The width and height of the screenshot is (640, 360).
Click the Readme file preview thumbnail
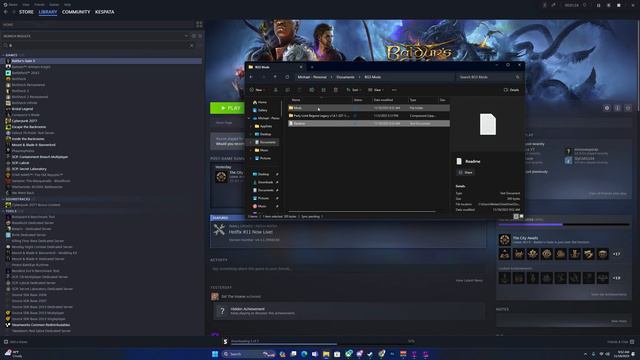click(x=488, y=124)
